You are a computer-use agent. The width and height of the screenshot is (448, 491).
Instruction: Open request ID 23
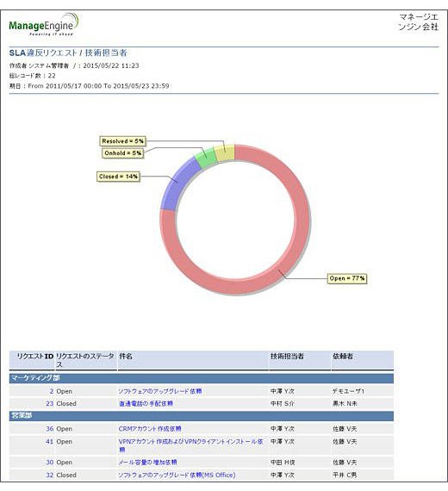[x=50, y=404]
